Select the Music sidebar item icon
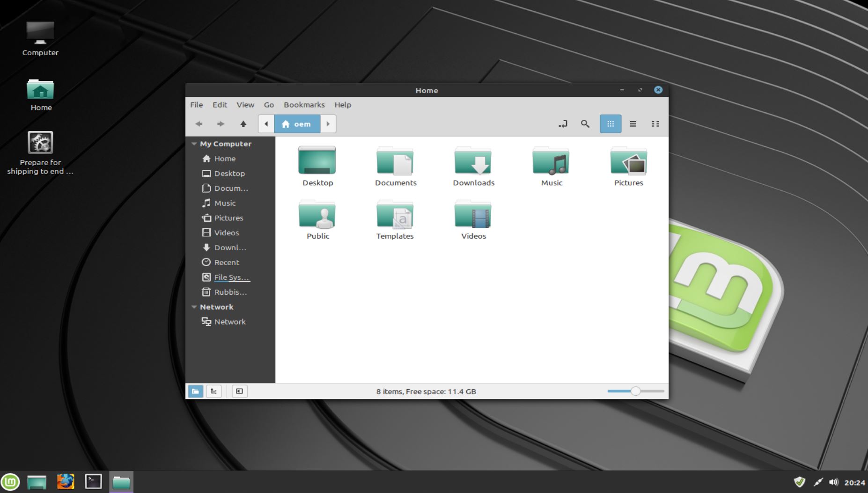Screen dimensions: 868x493 coord(207,203)
